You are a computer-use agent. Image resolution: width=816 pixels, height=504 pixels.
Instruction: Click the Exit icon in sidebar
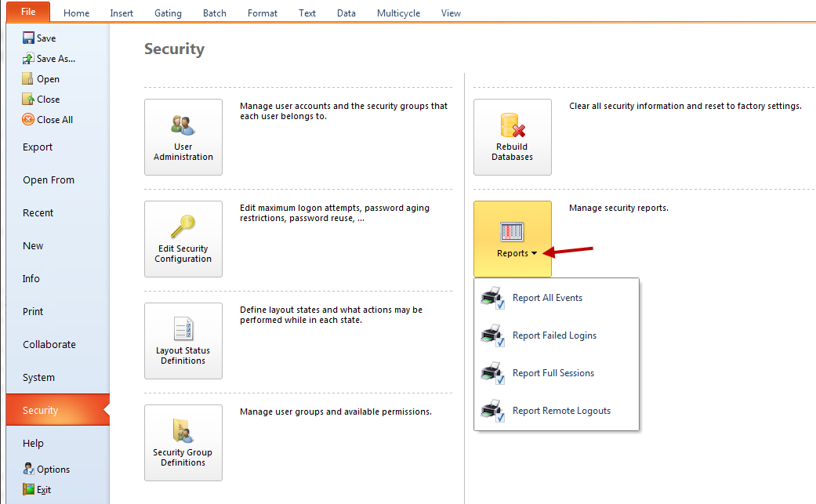click(28, 490)
